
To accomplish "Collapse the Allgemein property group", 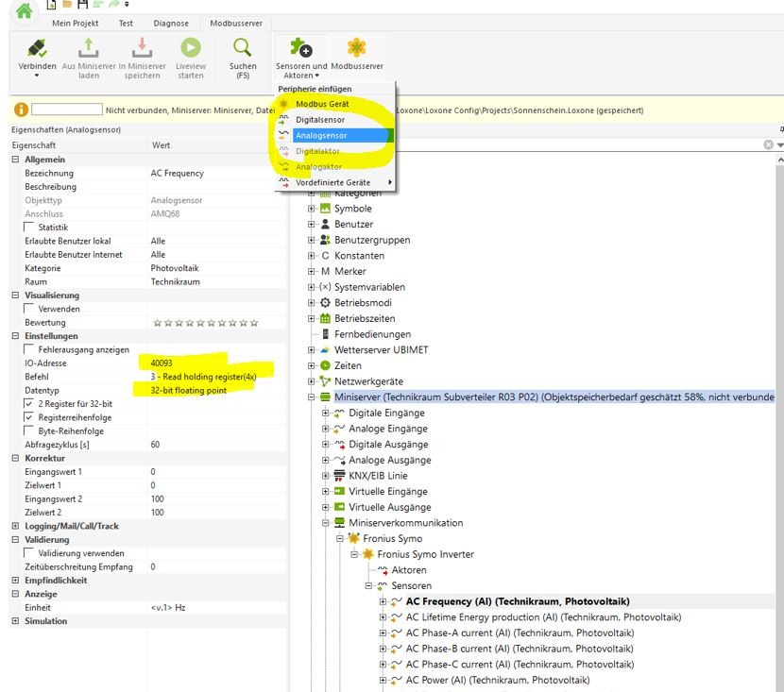I will click(x=15, y=159).
